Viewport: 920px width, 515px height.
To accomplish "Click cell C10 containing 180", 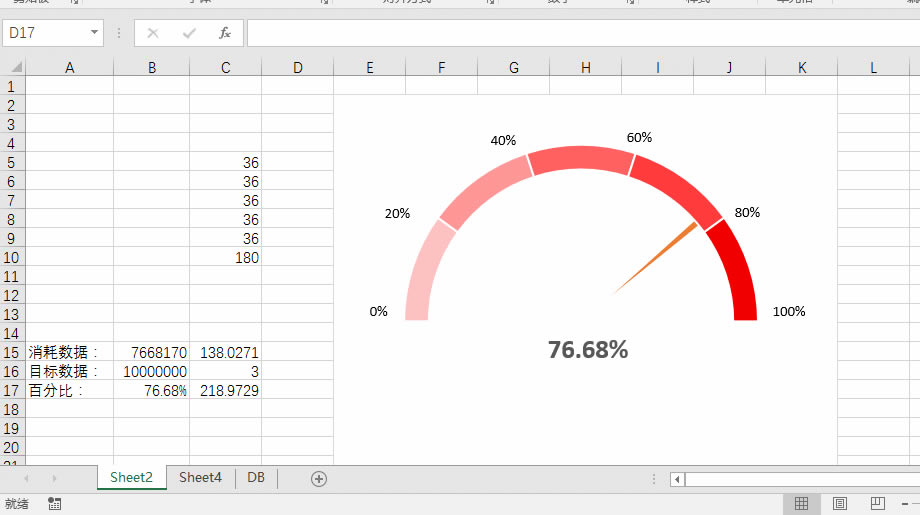I will point(226,258).
